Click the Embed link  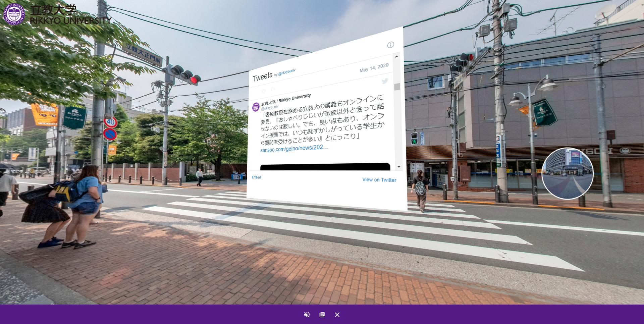[256, 177]
